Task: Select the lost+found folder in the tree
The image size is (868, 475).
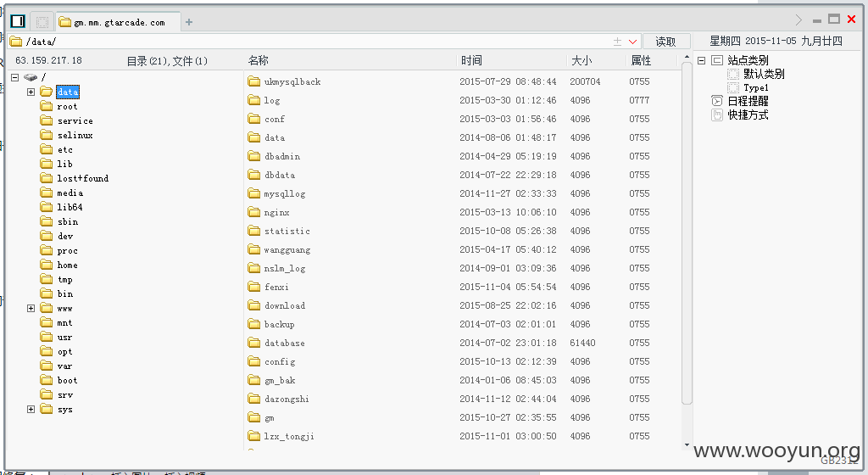Action: pyautogui.click(x=83, y=178)
